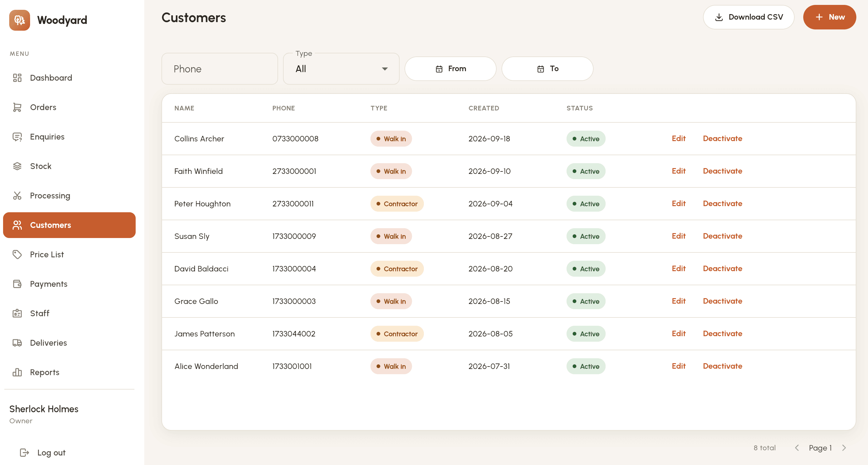Click the Orders cart icon
This screenshot has height=465, width=868.
[x=17, y=107]
